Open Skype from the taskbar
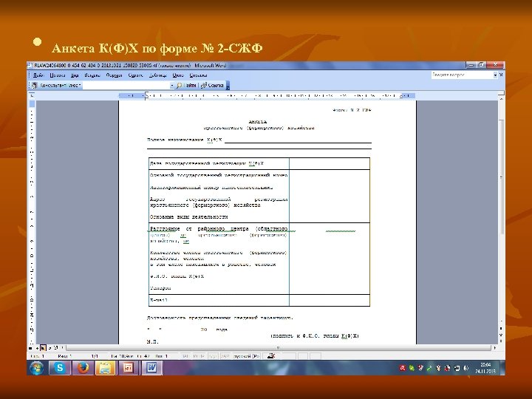Screen dimensions: 532x399 coord(60,368)
